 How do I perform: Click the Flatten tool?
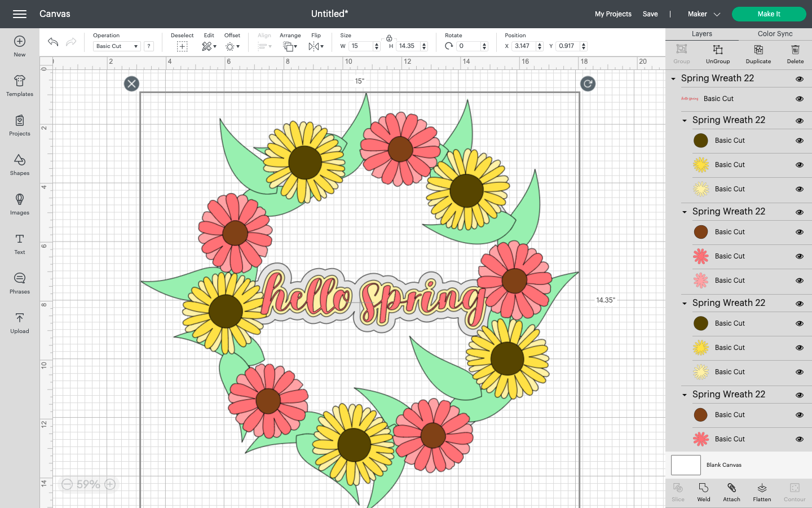click(762, 492)
